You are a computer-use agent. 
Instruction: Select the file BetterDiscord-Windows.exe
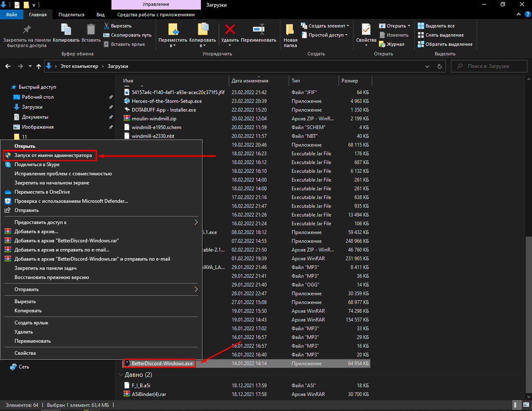click(x=162, y=363)
